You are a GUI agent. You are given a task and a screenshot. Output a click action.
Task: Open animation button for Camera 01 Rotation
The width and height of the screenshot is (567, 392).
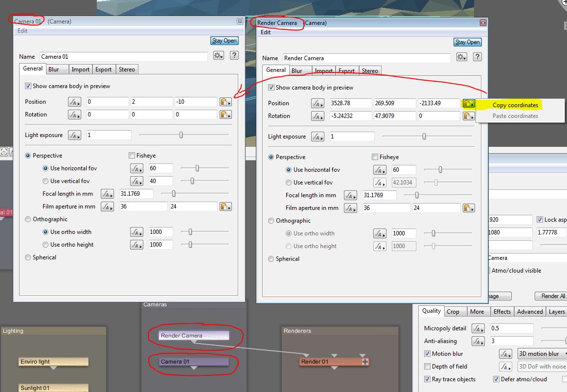coord(74,115)
